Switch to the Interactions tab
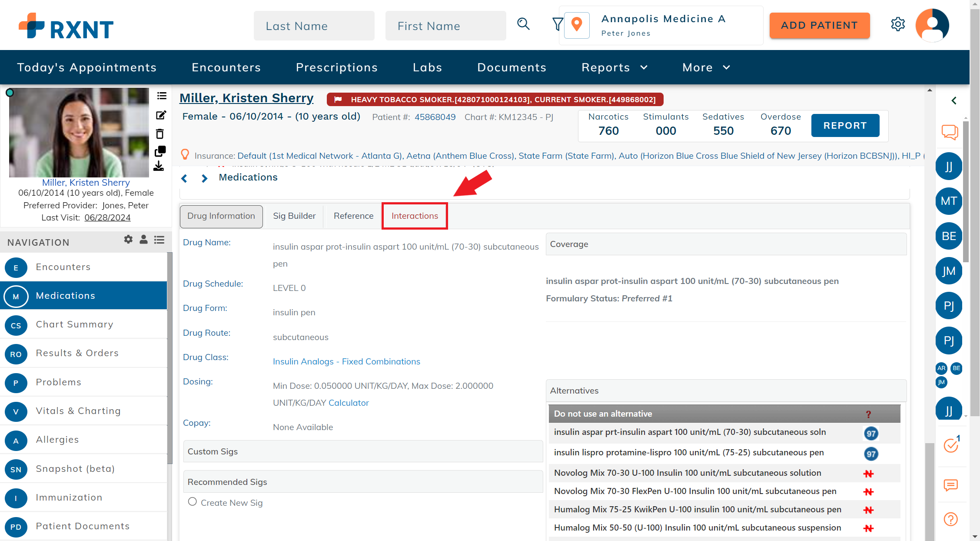Viewport: 980px width, 541px height. coord(415,216)
